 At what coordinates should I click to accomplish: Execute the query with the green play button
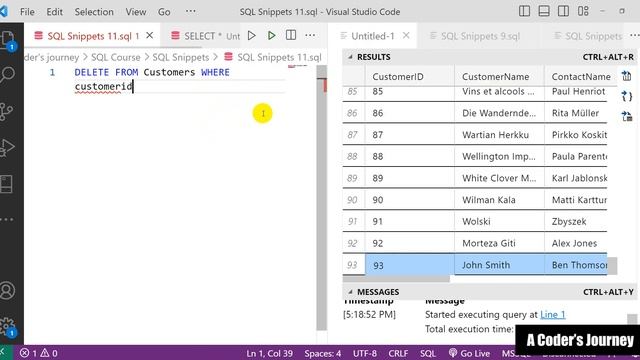(x=271, y=36)
